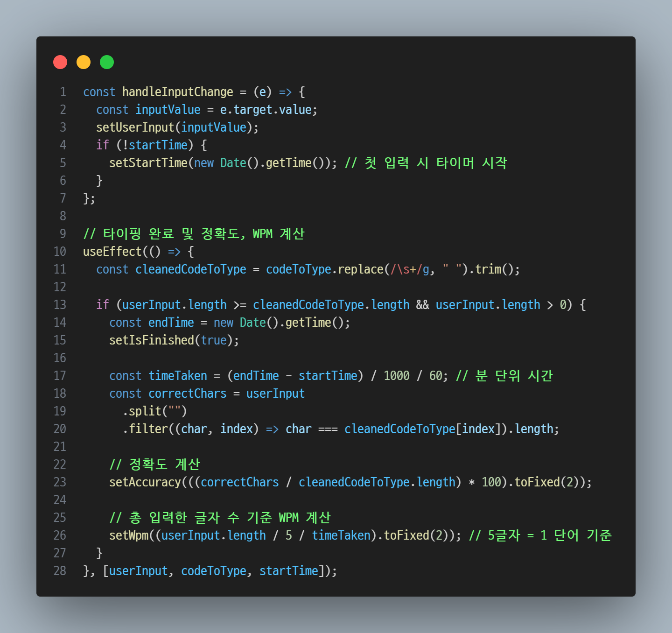Image resolution: width=672 pixels, height=633 pixels.
Task: Click .split("") on line 19
Action: (155, 411)
